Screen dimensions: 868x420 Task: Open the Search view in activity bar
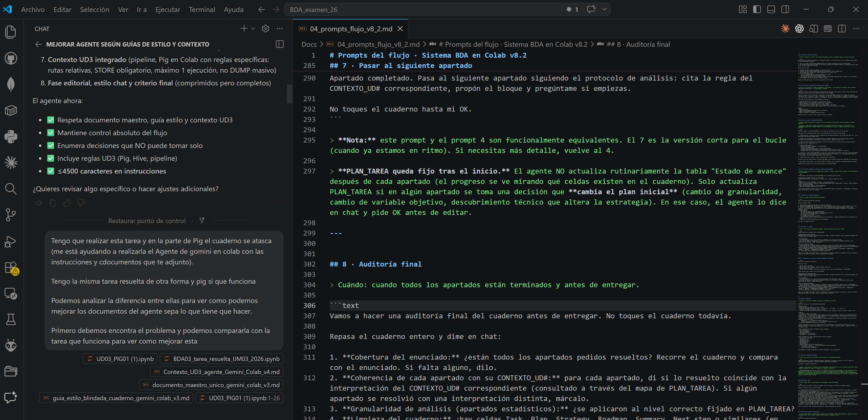(x=11, y=189)
